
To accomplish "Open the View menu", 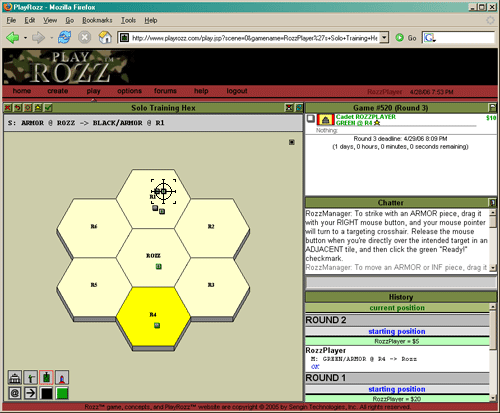I will click(50, 20).
